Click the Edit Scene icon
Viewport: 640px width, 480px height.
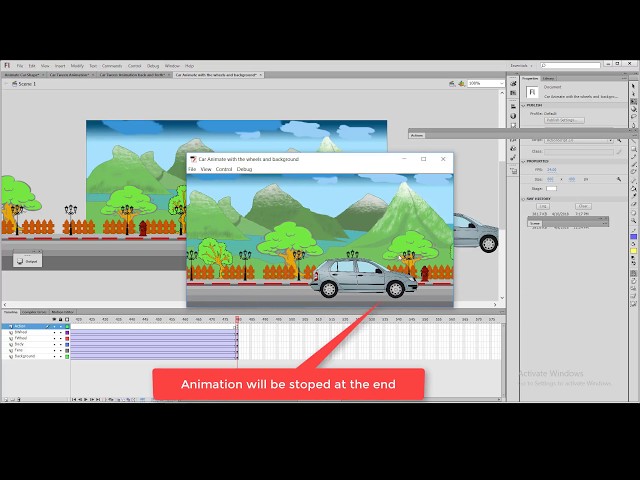click(x=452, y=84)
